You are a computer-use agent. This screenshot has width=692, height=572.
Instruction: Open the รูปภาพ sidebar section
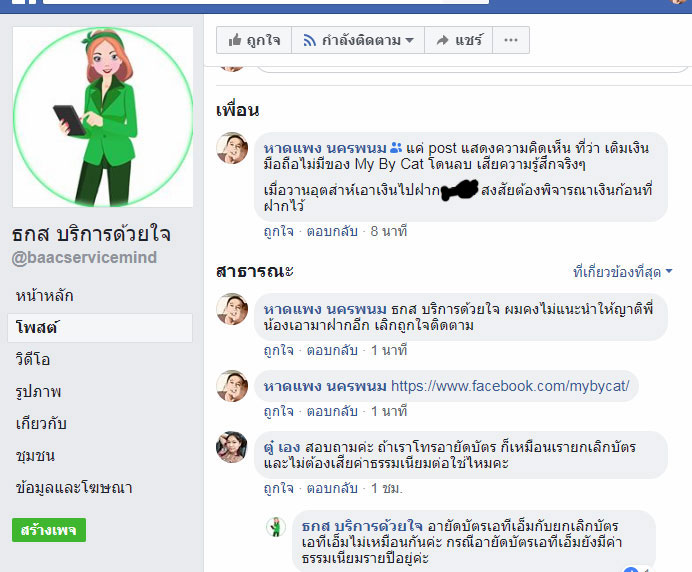tap(38, 391)
